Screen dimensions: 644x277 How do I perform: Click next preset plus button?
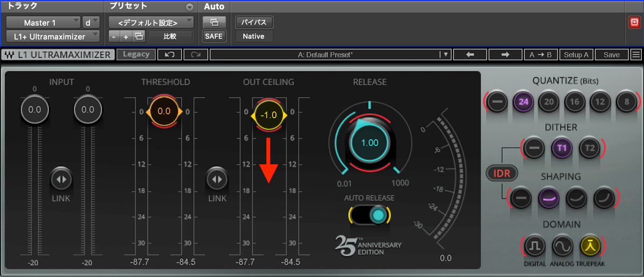pos(126,37)
